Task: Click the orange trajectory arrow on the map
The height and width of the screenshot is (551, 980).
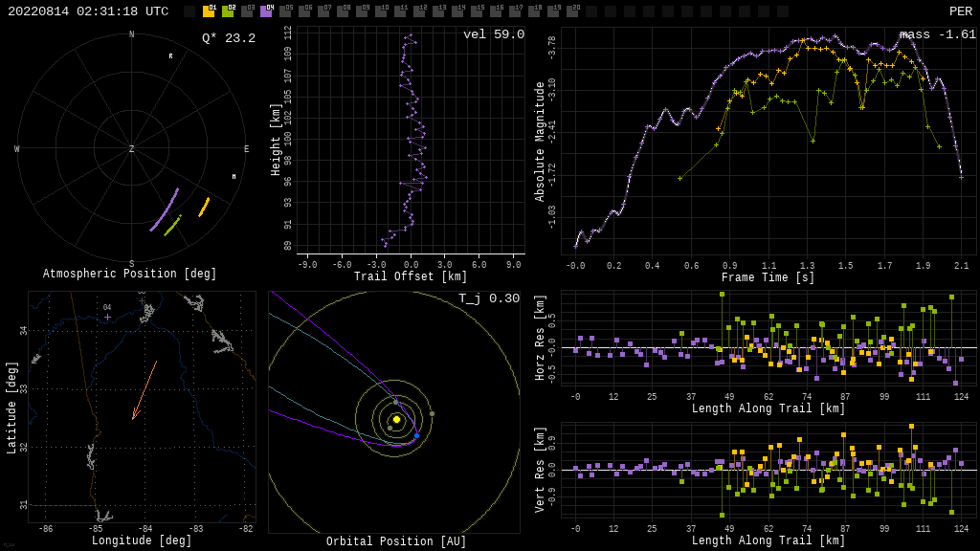Action: [145, 390]
